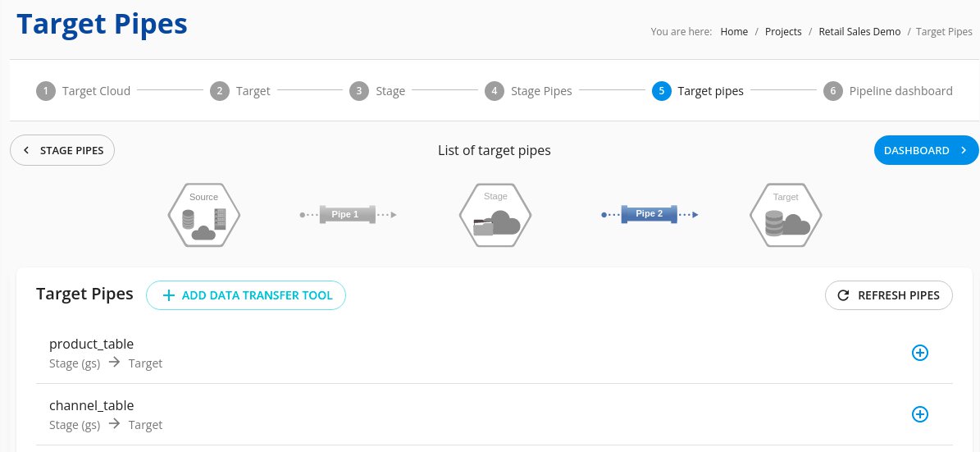Click the Source hexagon icon
980x452 pixels.
click(203, 215)
